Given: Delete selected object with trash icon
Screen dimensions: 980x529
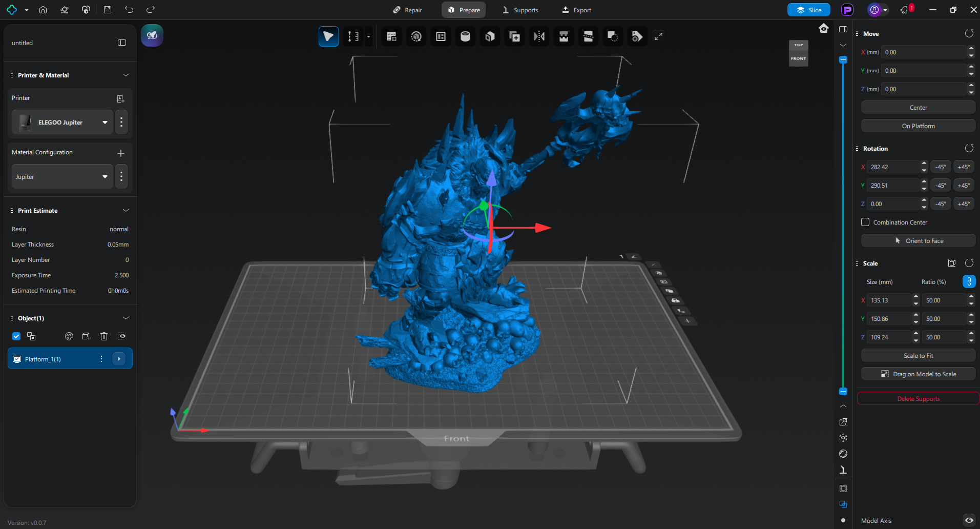Looking at the screenshot, I should 104,336.
